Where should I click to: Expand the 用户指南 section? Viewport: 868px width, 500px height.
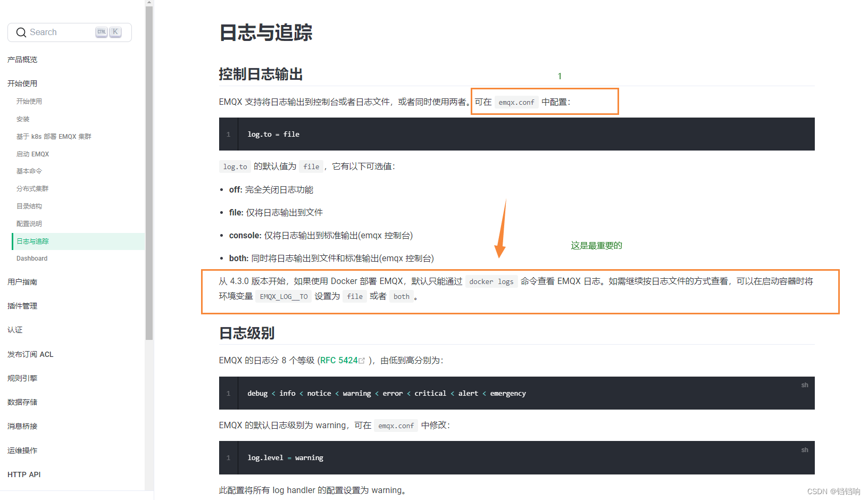[x=22, y=282]
